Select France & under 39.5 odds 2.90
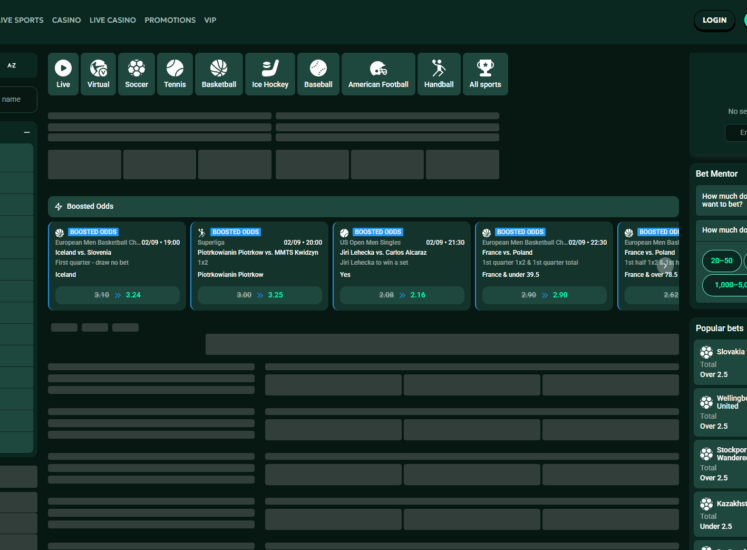747x550 pixels. tap(544, 295)
